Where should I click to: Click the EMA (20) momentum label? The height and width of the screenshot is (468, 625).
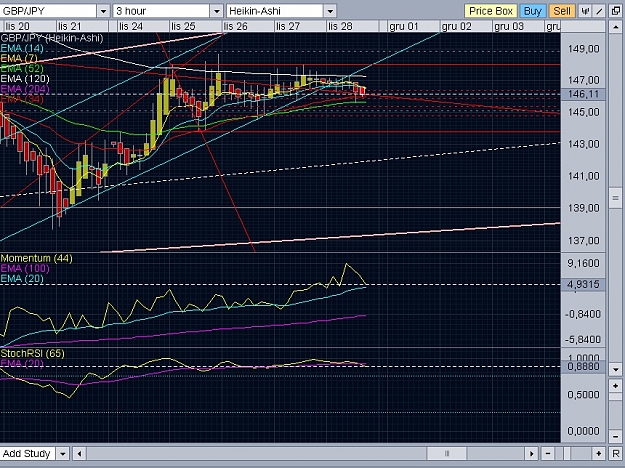pyautogui.click(x=22, y=279)
